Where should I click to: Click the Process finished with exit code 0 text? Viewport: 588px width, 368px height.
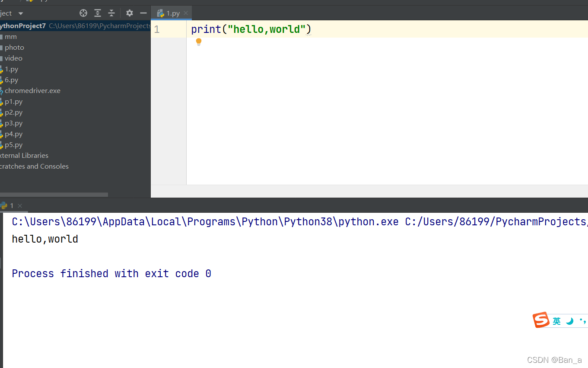[x=111, y=274]
